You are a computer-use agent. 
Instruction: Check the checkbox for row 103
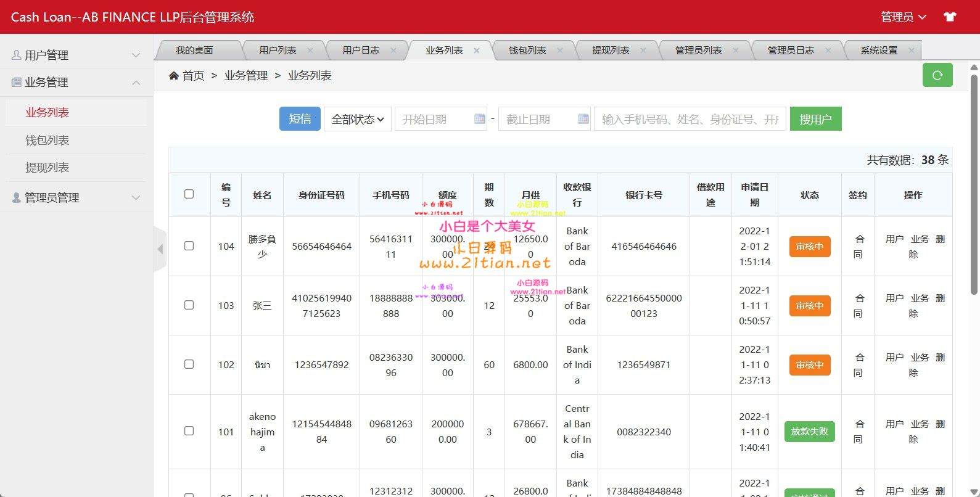tap(189, 305)
